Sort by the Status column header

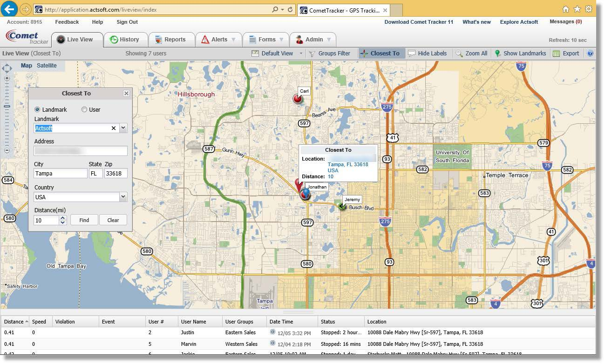[x=341, y=322]
